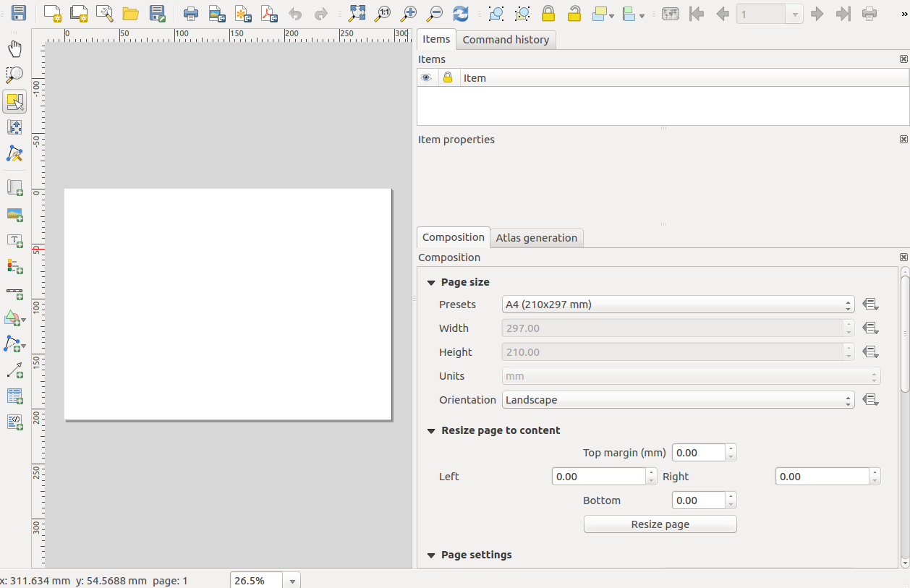Click the Top margin value field

699,453
